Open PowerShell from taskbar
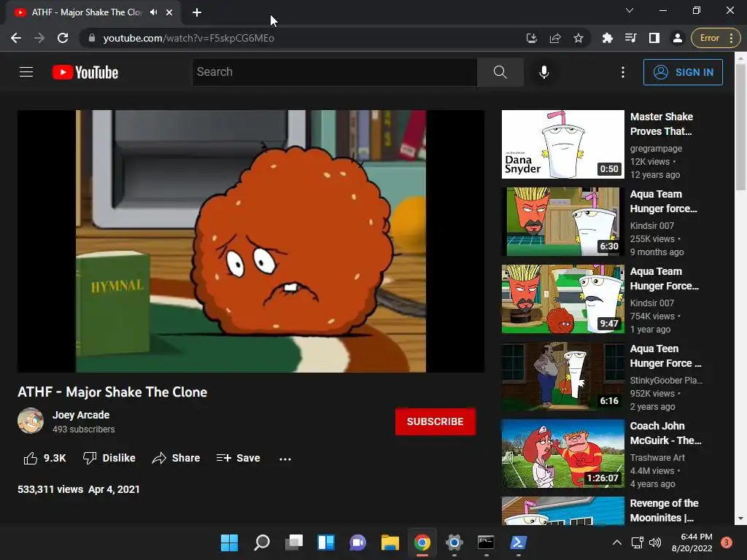The width and height of the screenshot is (747, 560). [519, 542]
